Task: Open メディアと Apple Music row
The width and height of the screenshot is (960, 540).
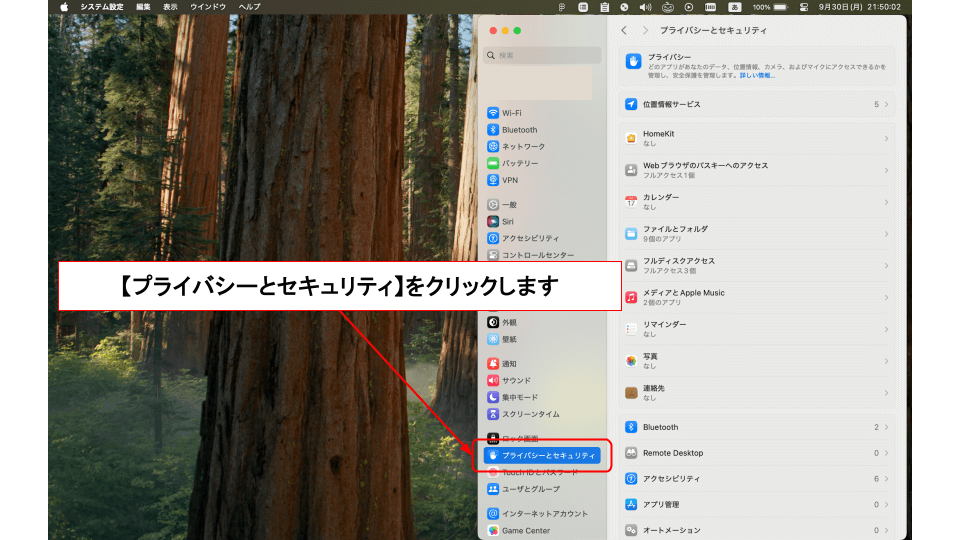Action: click(x=756, y=297)
